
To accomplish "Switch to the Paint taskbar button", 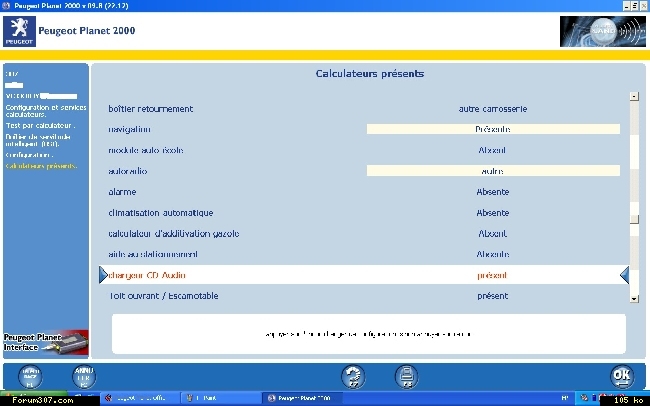I will [x=220, y=398].
